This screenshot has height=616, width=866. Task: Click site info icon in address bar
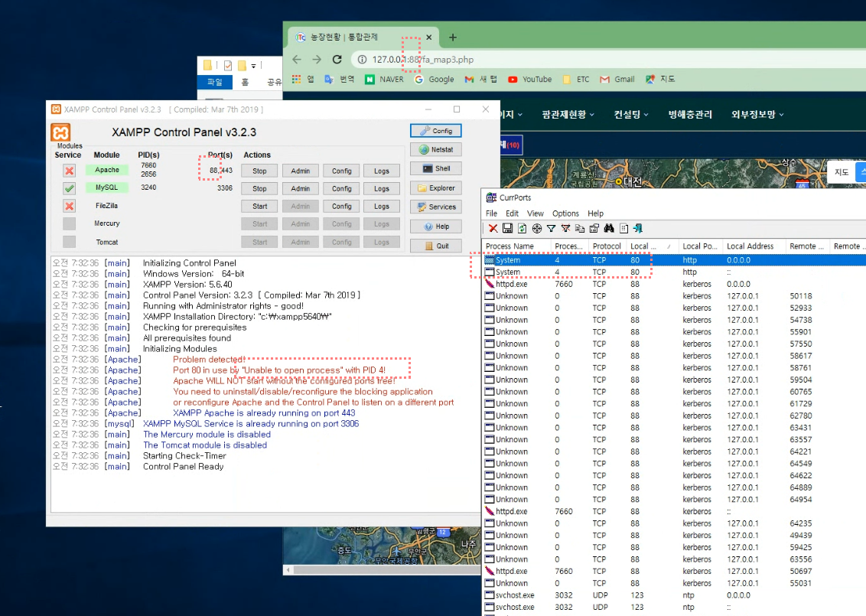click(363, 59)
